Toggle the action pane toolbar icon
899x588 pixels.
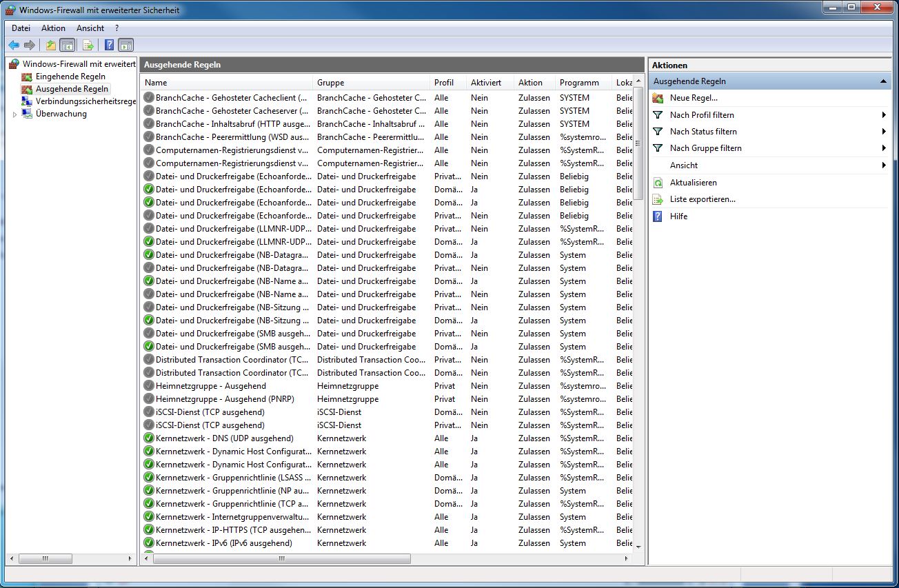point(125,45)
